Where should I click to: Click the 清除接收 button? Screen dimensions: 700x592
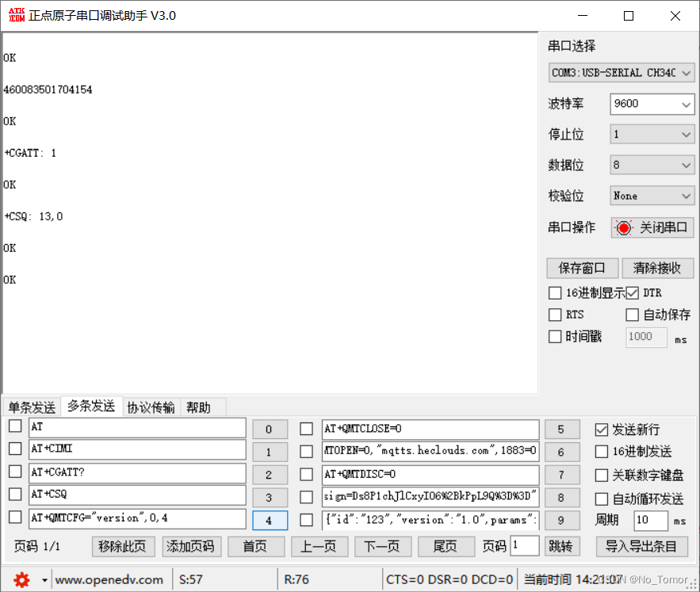(x=658, y=268)
